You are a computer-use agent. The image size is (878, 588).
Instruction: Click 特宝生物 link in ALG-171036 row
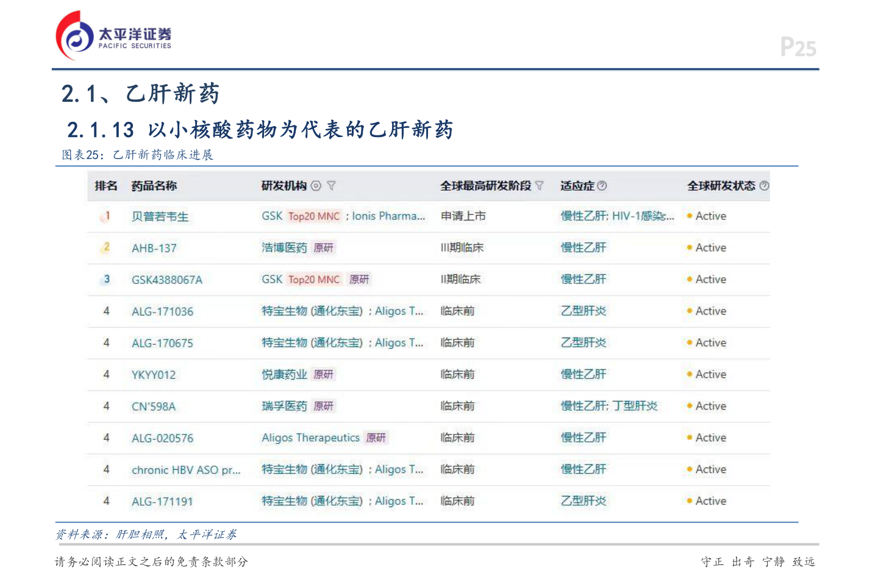click(x=312, y=311)
